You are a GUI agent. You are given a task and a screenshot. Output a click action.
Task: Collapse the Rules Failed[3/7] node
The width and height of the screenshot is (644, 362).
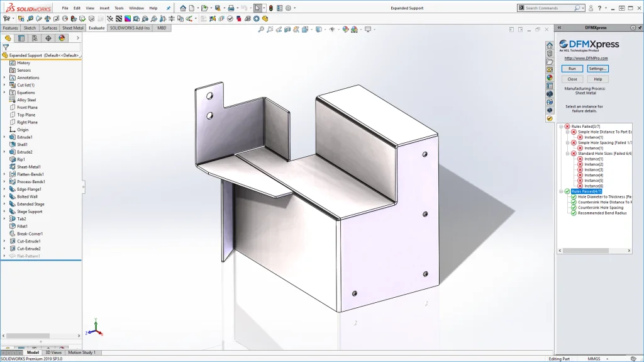[x=561, y=127]
